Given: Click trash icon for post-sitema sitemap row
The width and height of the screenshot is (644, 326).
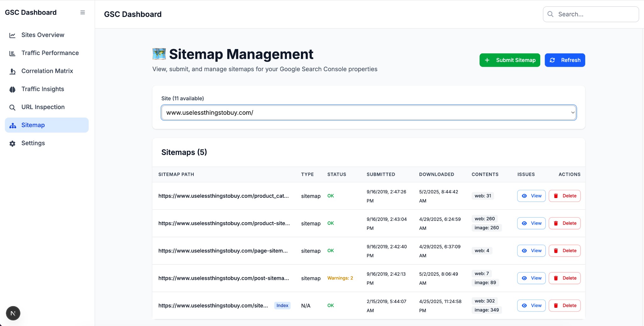Looking at the screenshot, I should [556, 278].
